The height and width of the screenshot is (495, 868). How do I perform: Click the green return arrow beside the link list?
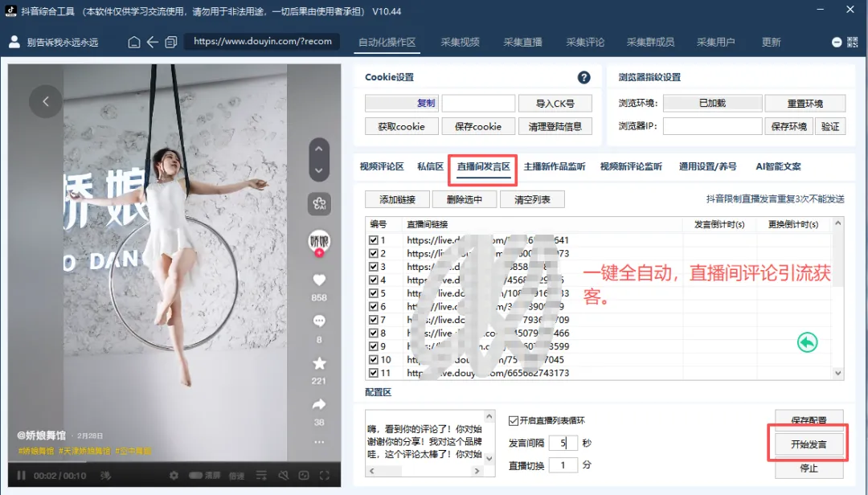point(807,342)
